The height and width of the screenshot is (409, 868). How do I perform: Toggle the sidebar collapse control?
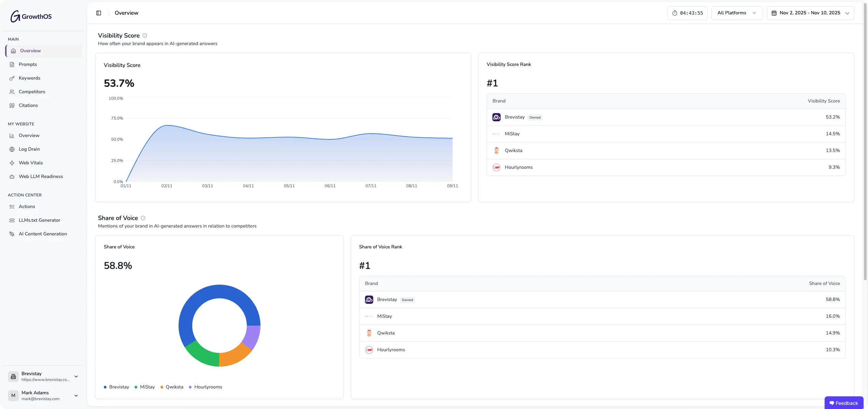98,13
